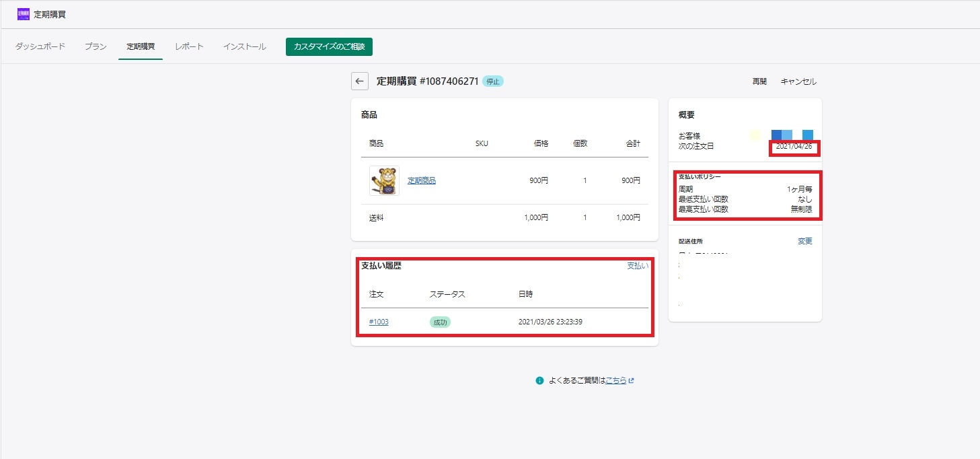This screenshot has height=459, width=980.
Task: Switch to the ダッシュボード tab
Action: [x=40, y=46]
